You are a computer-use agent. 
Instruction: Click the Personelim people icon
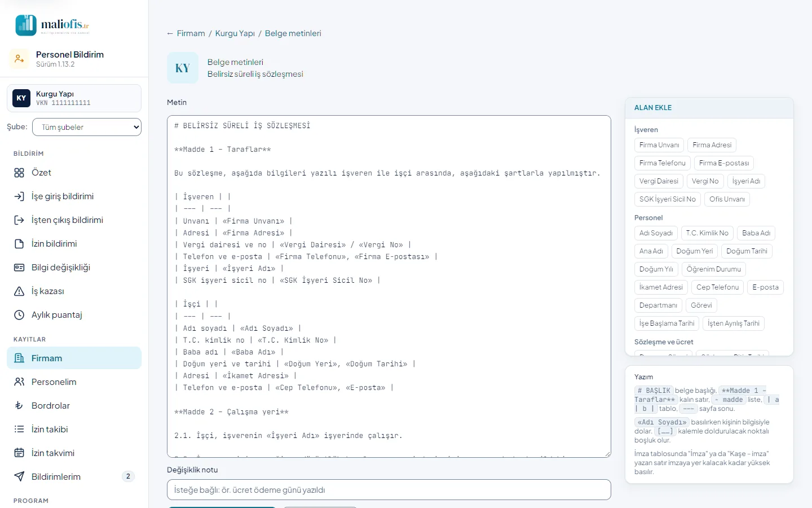[x=19, y=382]
